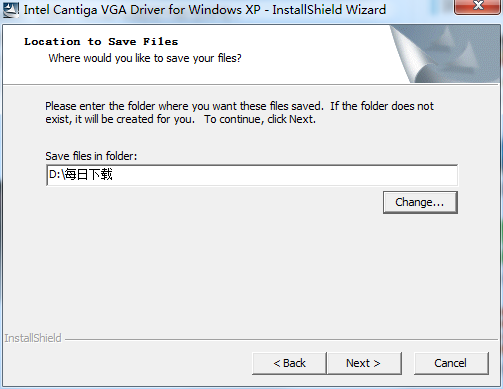The height and width of the screenshot is (389, 503).
Task: Open the Change... folder browser
Action: pyautogui.click(x=420, y=202)
